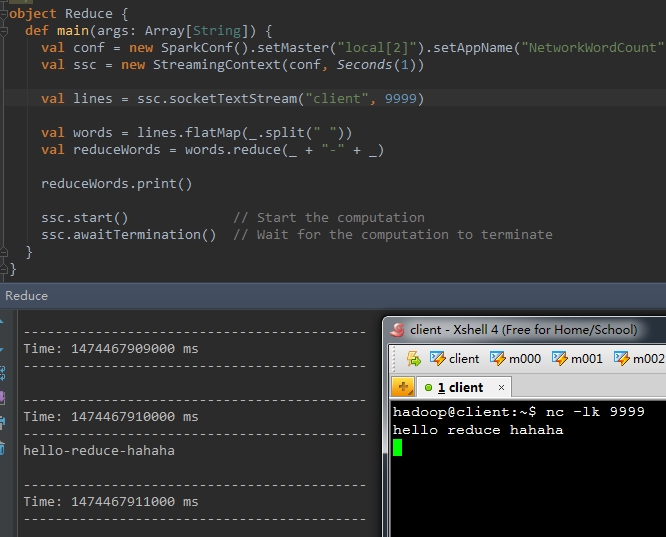Click the green connection status dot on client tab
The image size is (666, 537).
coord(428,387)
